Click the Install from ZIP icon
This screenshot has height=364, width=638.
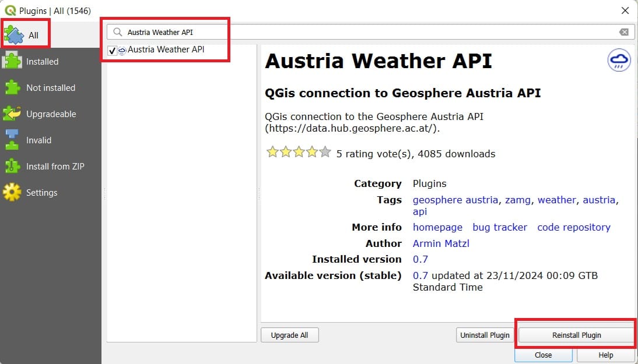click(x=12, y=166)
